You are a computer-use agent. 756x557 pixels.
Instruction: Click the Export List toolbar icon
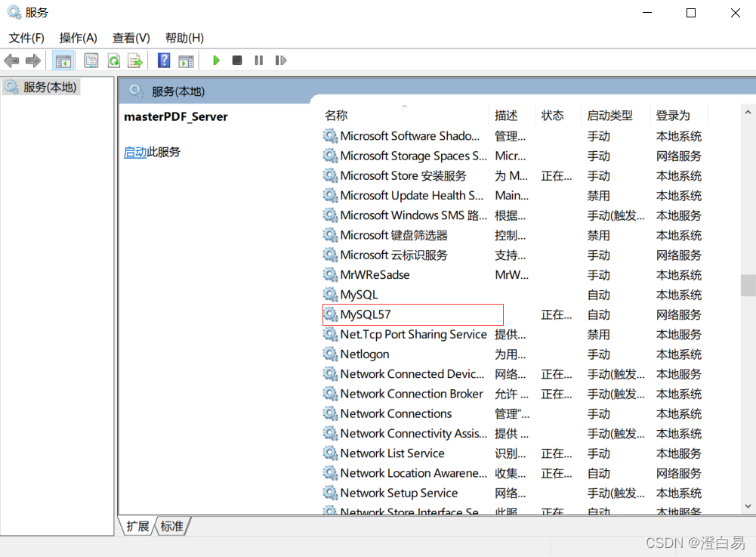pos(135,60)
